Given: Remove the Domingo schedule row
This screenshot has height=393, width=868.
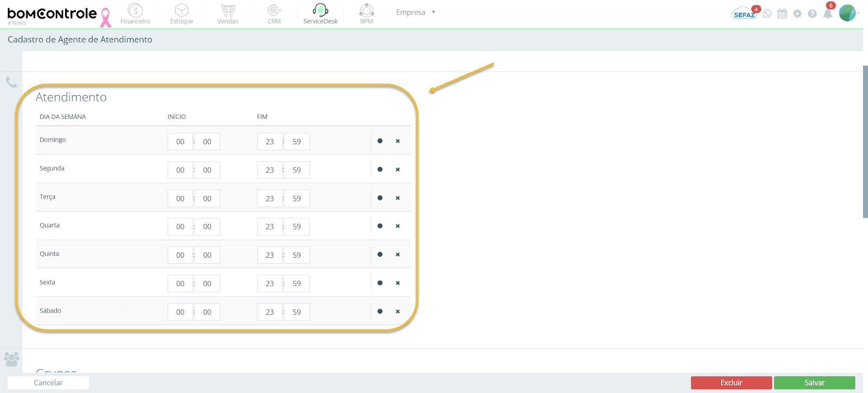Looking at the screenshot, I should click(x=398, y=141).
